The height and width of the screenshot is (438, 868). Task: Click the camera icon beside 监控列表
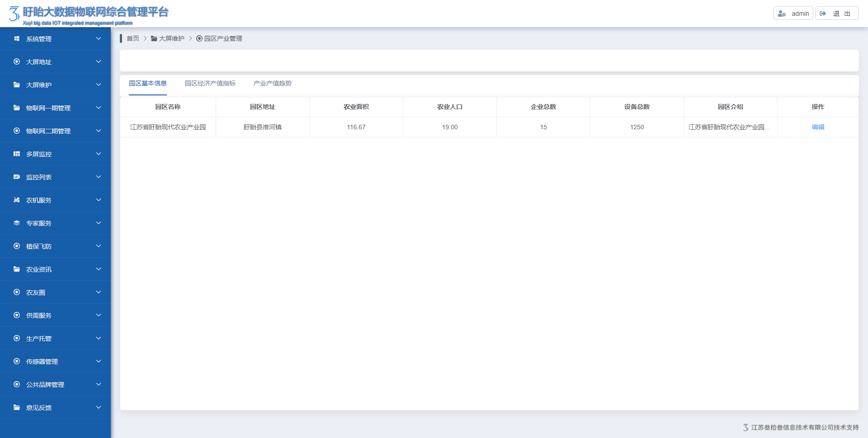(x=17, y=177)
